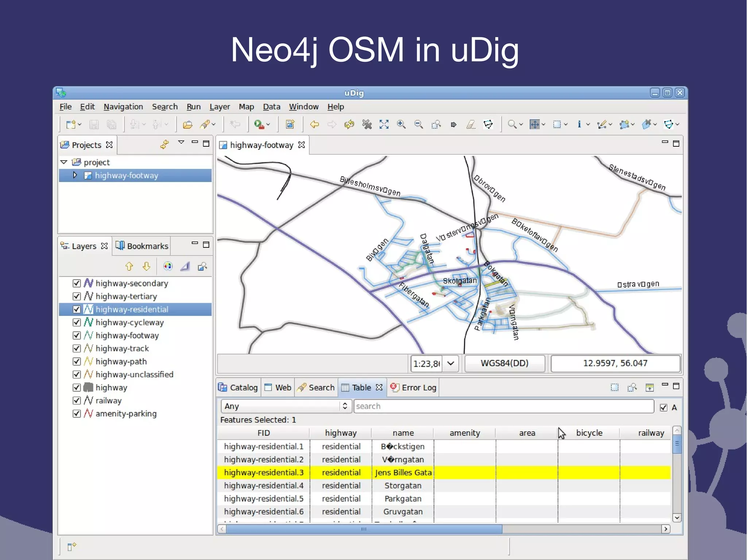The image size is (747, 560).
Task: Open Selection tool dropdown arrow
Action: coord(566,125)
